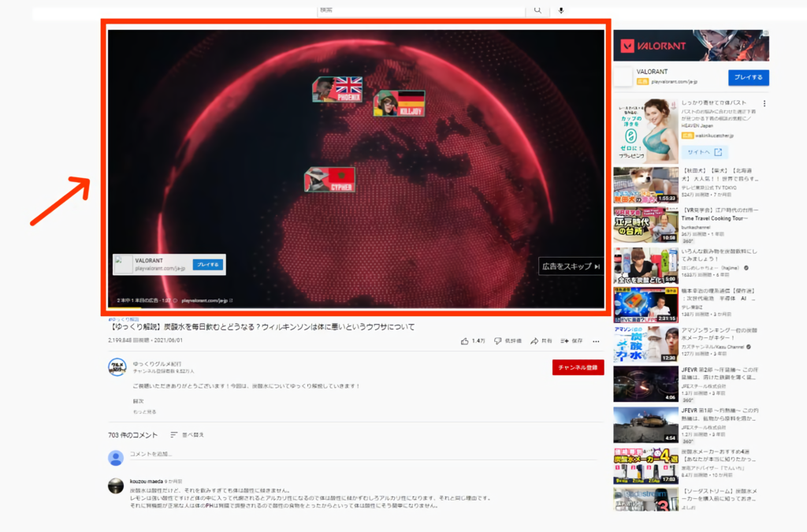
Task: Click the Killjoy Germany flag card in ad
Action: coord(399,103)
